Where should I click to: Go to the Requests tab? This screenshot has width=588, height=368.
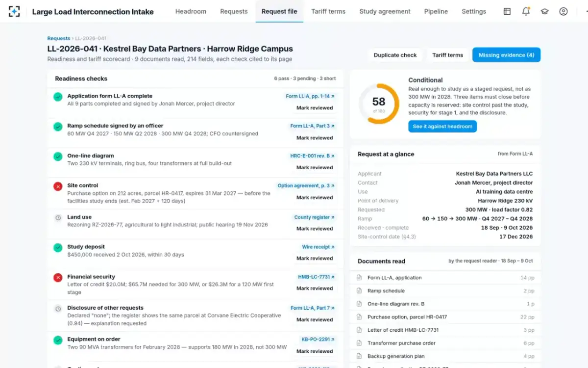tap(234, 11)
